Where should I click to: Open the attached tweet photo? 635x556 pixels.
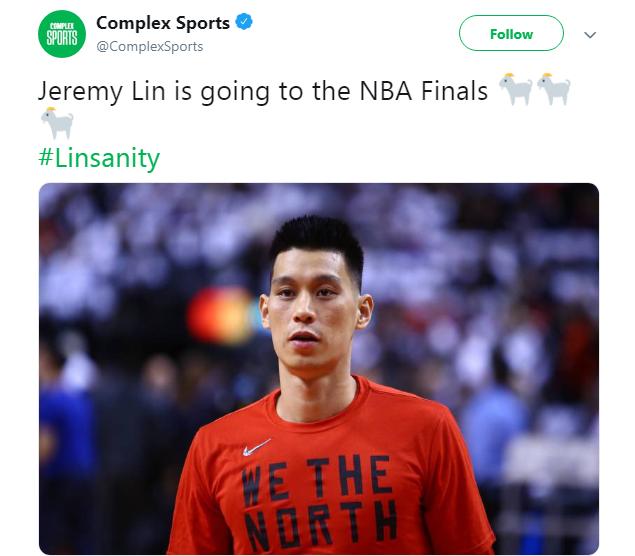pyautogui.click(x=319, y=369)
